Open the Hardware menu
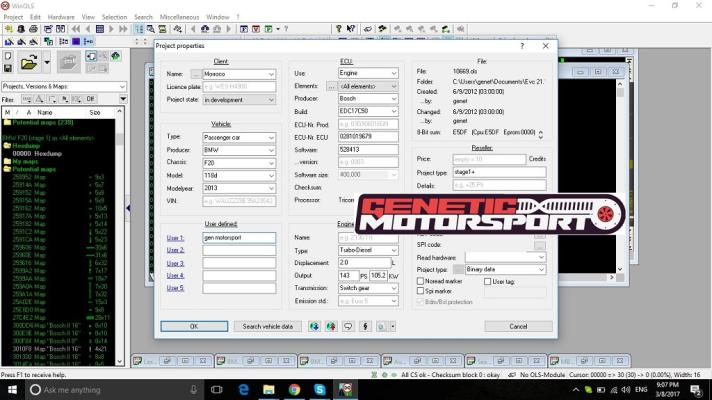712x400 pixels. (x=61, y=17)
